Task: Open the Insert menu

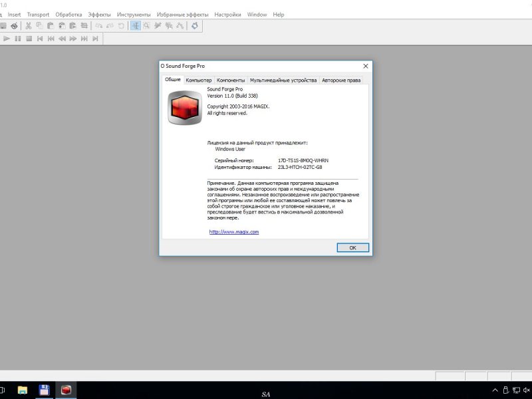Action: pos(14,15)
